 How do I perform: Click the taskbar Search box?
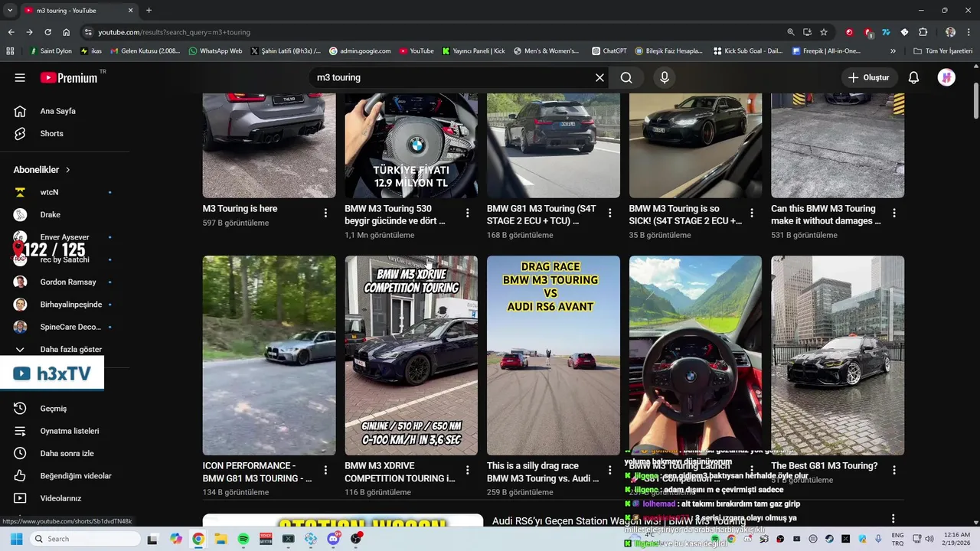point(84,539)
